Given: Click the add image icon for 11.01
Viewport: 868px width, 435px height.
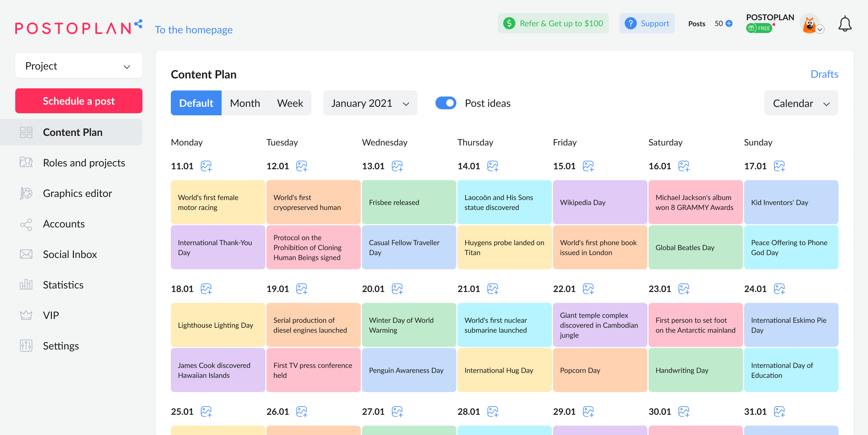Looking at the screenshot, I should click(206, 166).
